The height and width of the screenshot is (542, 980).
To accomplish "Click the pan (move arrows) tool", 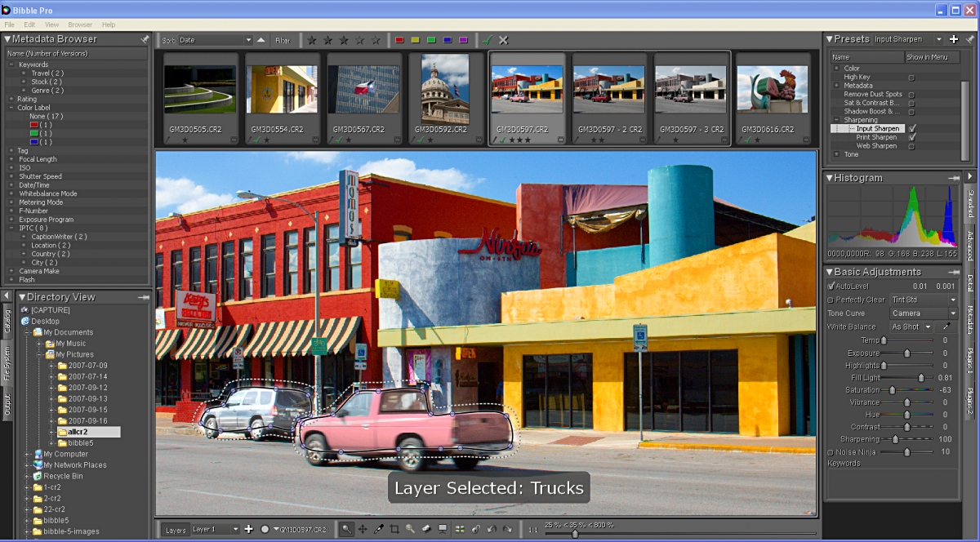I will 363,529.
